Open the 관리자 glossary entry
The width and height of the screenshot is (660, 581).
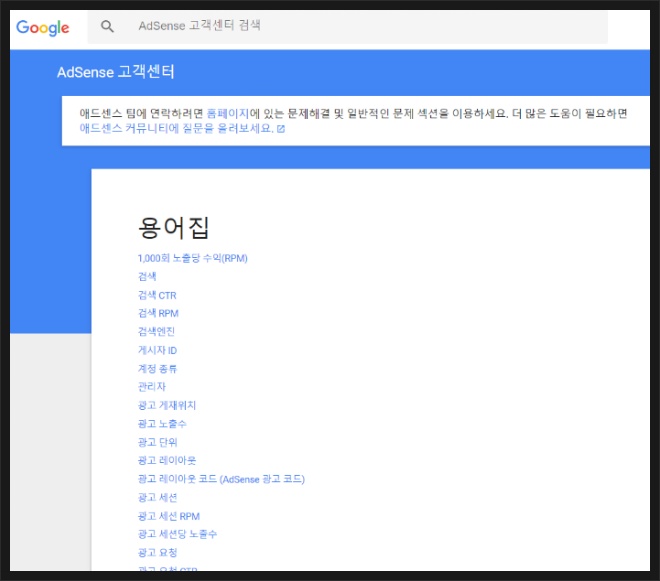(x=152, y=387)
